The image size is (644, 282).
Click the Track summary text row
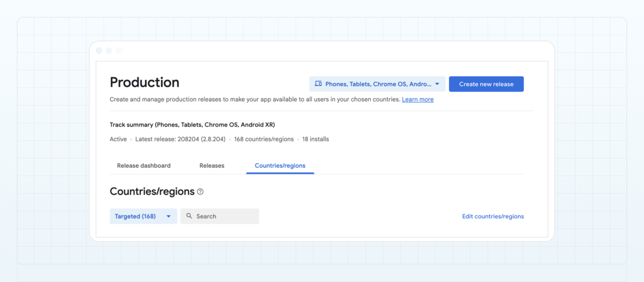coord(192,124)
